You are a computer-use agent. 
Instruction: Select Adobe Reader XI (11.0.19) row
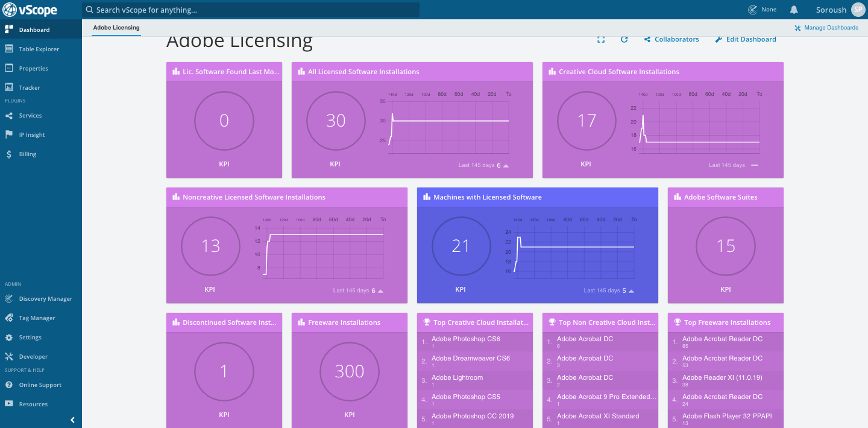click(726, 380)
